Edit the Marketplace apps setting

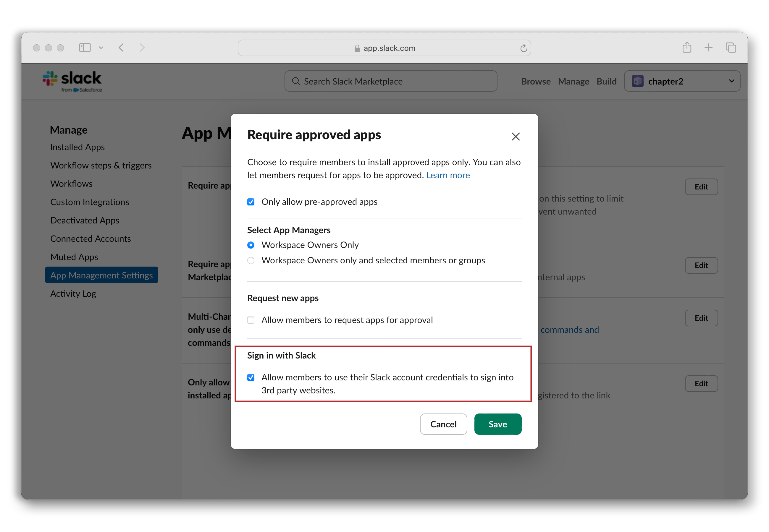701,265
